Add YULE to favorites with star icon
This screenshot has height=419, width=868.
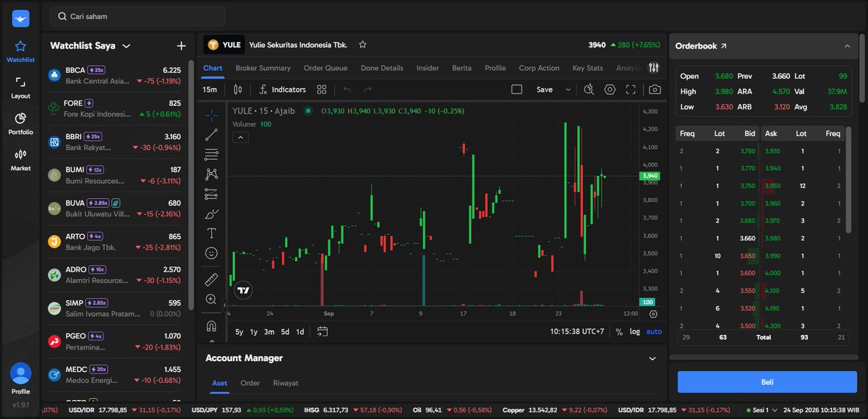click(x=362, y=45)
